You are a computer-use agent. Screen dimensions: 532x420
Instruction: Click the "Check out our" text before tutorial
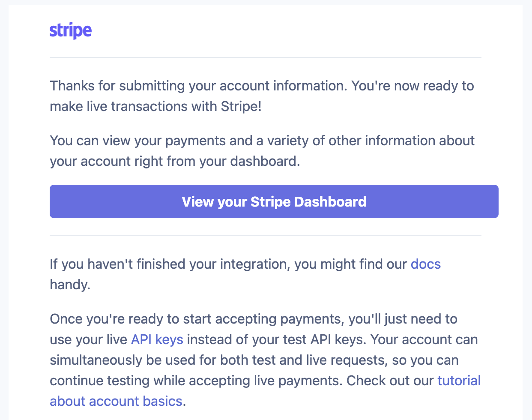point(390,381)
